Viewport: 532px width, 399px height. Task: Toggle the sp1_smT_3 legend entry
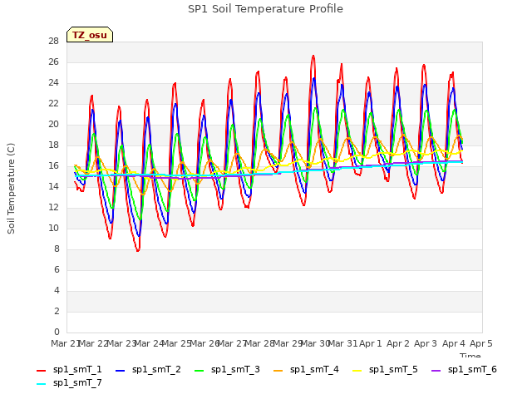[227, 369]
